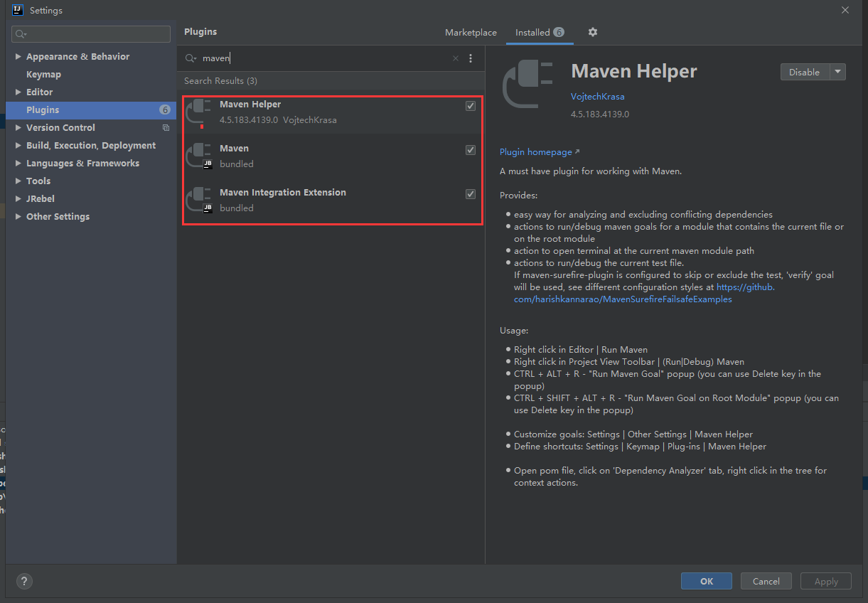The width and height of the screenshot is (868, 603).
Task: Click the Installed plugins count badge
Action: (559, 32)
